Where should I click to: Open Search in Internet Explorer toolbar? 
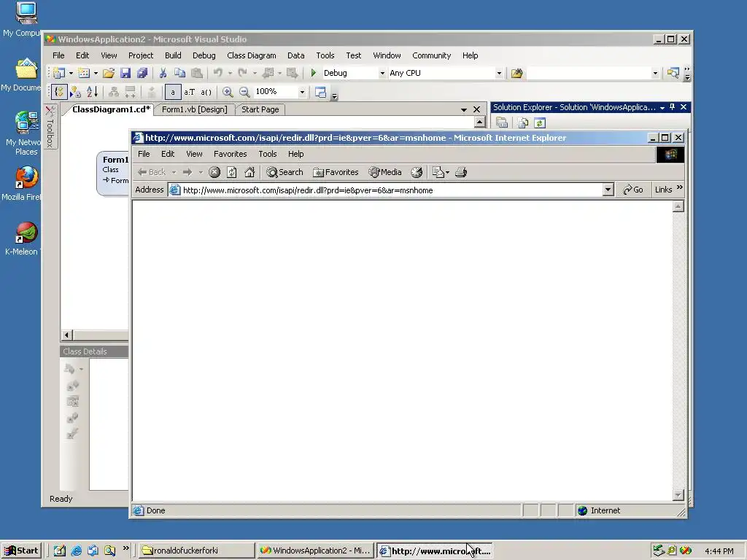[285, 172]
